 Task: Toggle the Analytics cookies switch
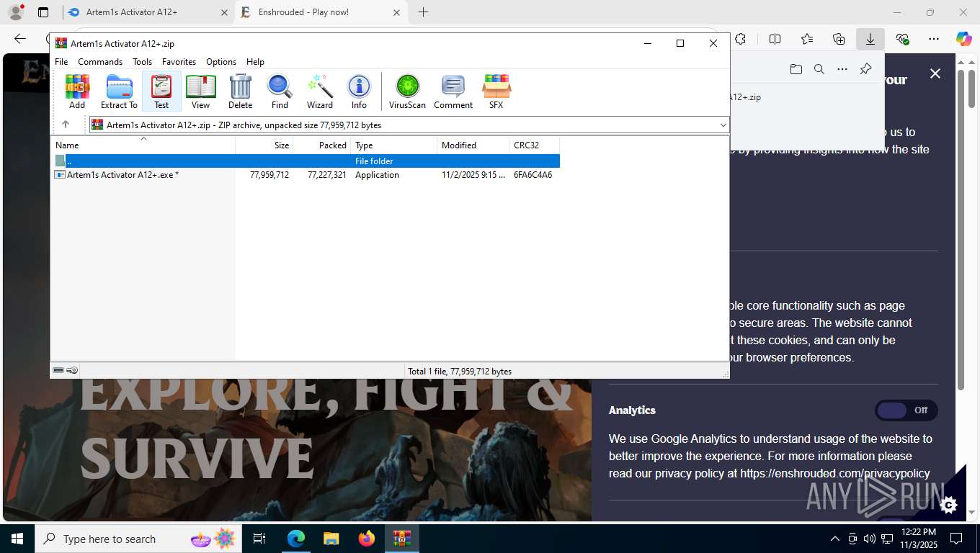tap(906, 410)
